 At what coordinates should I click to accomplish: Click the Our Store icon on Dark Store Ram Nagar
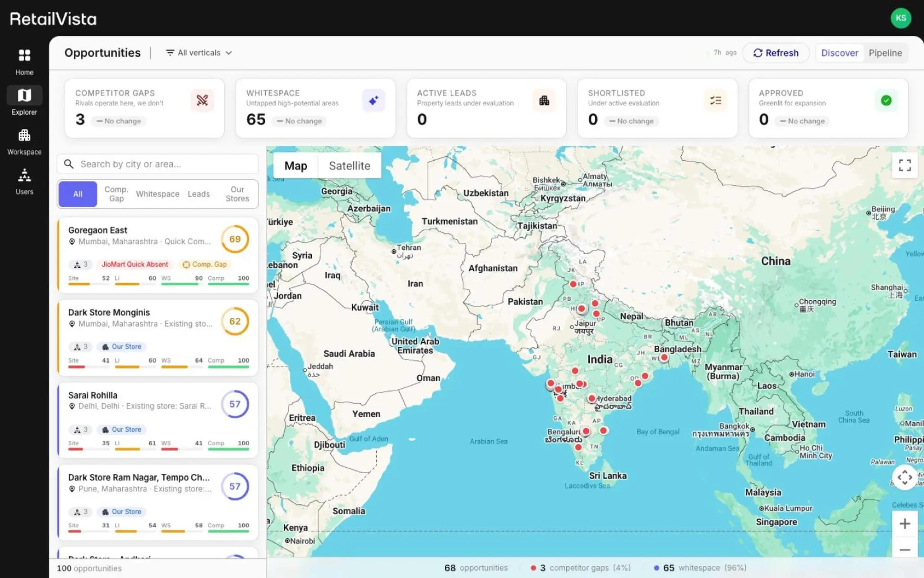pos(105,512)
